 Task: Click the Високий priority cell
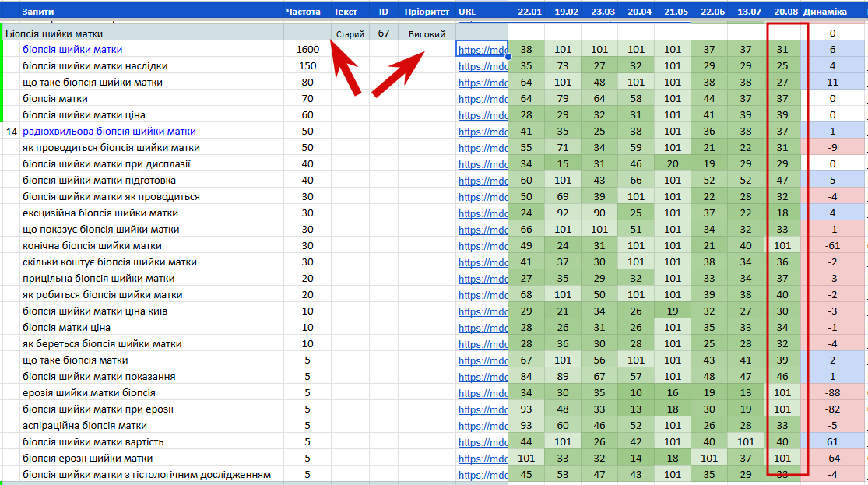tap(427, 33)
